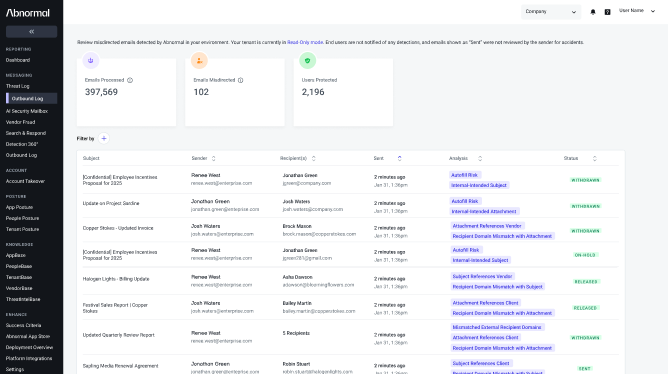
Task: Open People Posture
Action: (22, 218)
